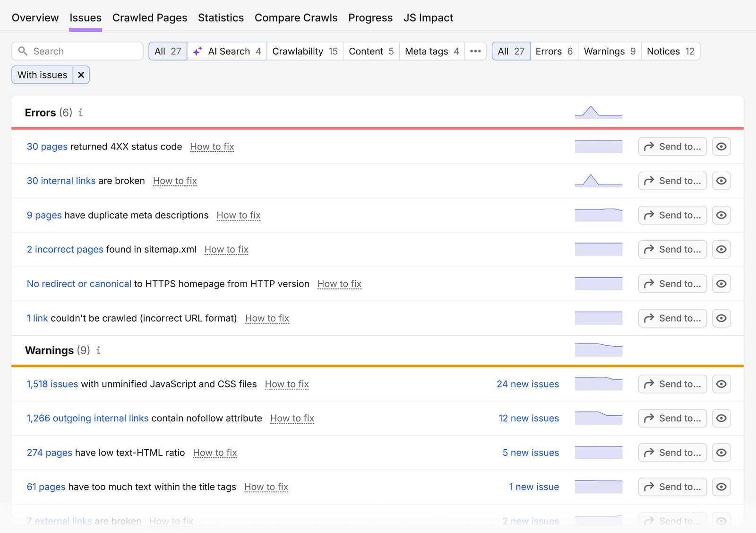Focus the Search input field
Image resolution: width=756 pixels, height=533 pixels.
(x=77, y=51)
